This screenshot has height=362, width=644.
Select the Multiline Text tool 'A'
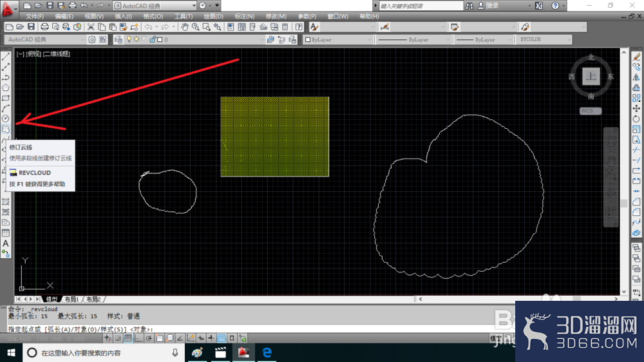point(6,243)
